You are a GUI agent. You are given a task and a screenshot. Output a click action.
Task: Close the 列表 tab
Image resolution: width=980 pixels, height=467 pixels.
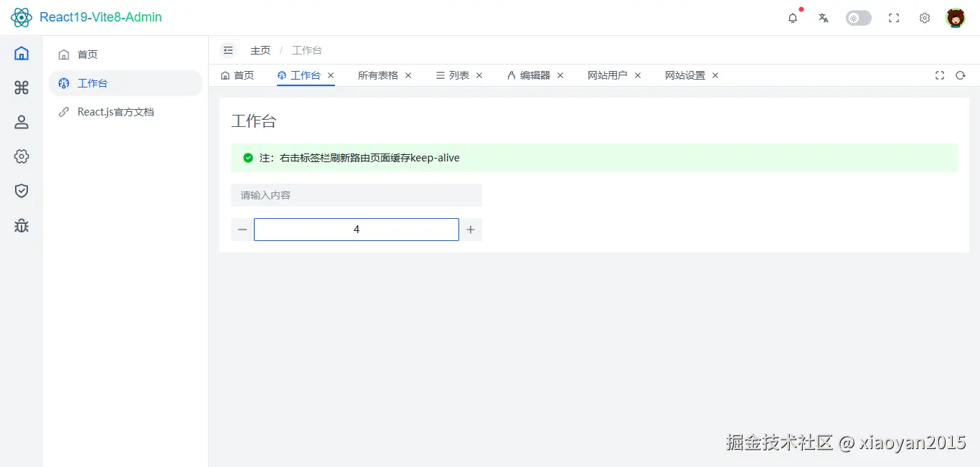click(x=479, y=75)
